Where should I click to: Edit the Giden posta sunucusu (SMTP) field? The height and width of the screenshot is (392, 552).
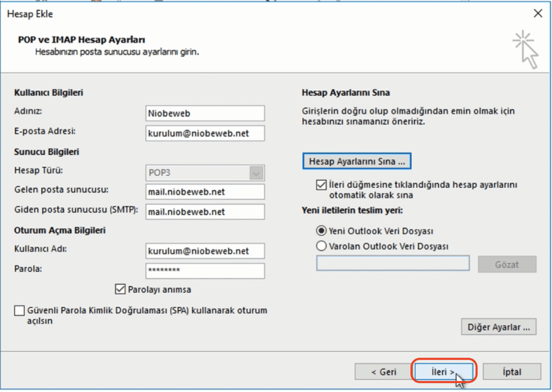coord(205,212)
